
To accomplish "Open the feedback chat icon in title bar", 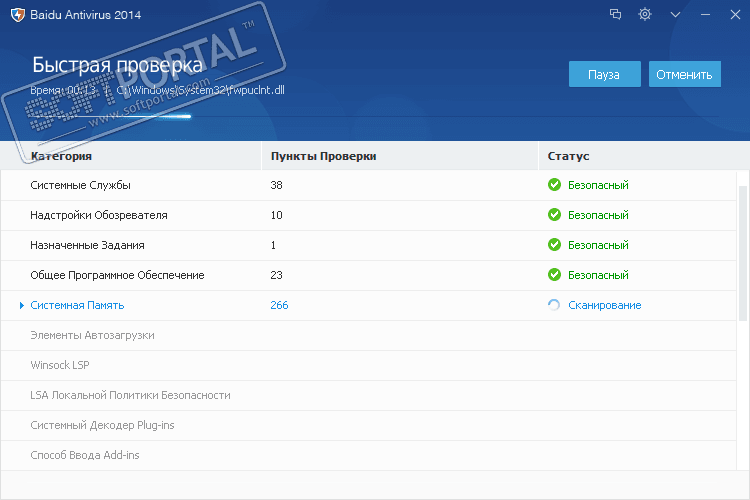I will [615, 14].
